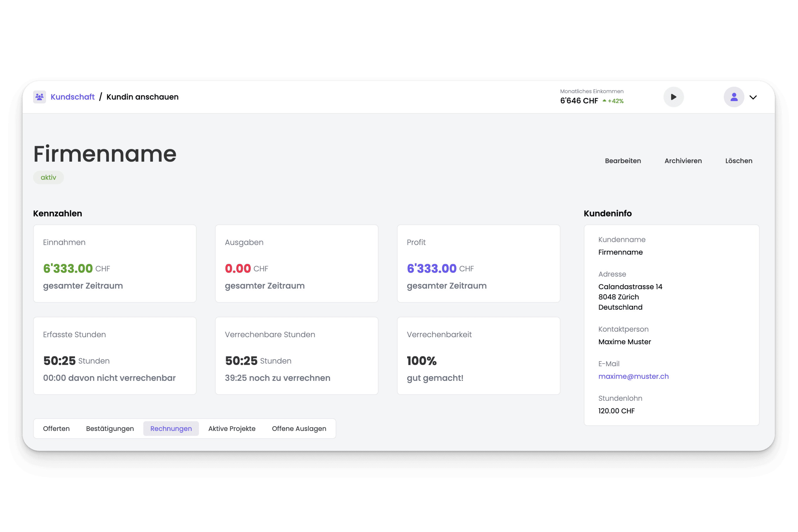798x532 pixels.
Task: Click the Ausgaben 0.00 CHF card
Action: (296, 264)
